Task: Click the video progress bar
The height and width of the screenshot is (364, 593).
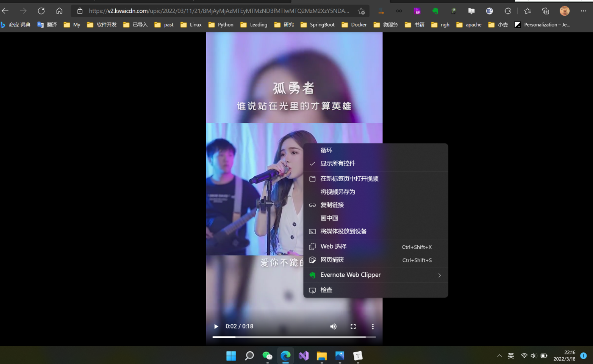Action: (x=294, y=337)
